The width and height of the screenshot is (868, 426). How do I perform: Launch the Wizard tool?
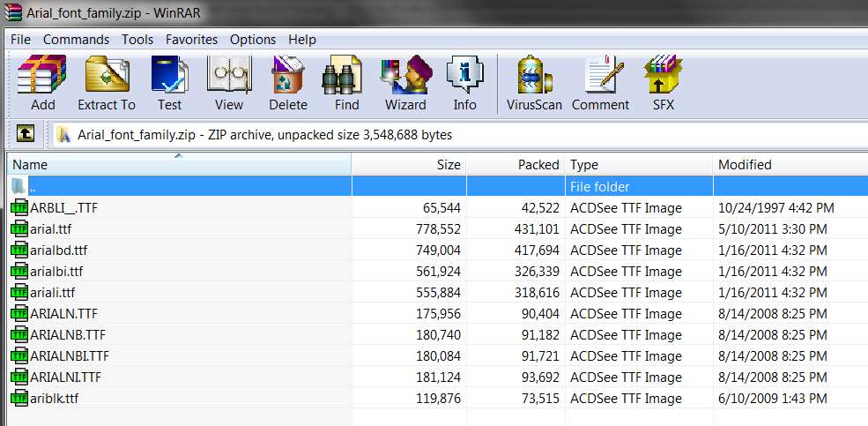[x=405, y=83]
